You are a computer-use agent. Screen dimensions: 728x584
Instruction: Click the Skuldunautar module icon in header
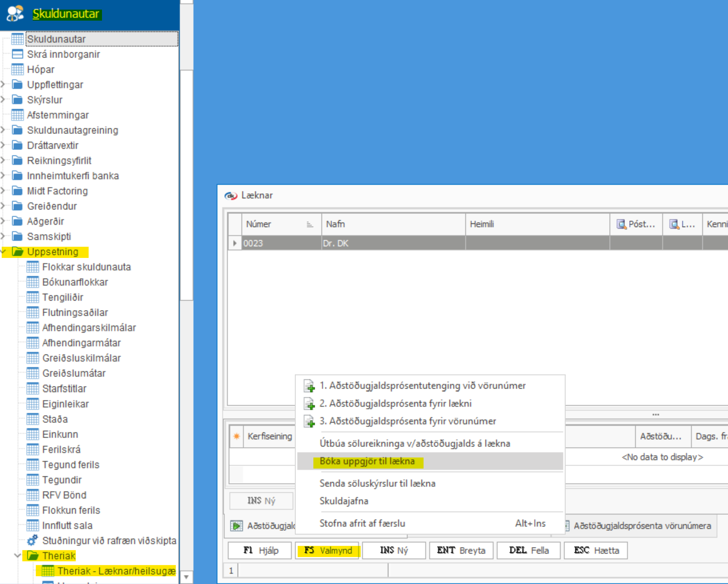(x=15, y=13)
